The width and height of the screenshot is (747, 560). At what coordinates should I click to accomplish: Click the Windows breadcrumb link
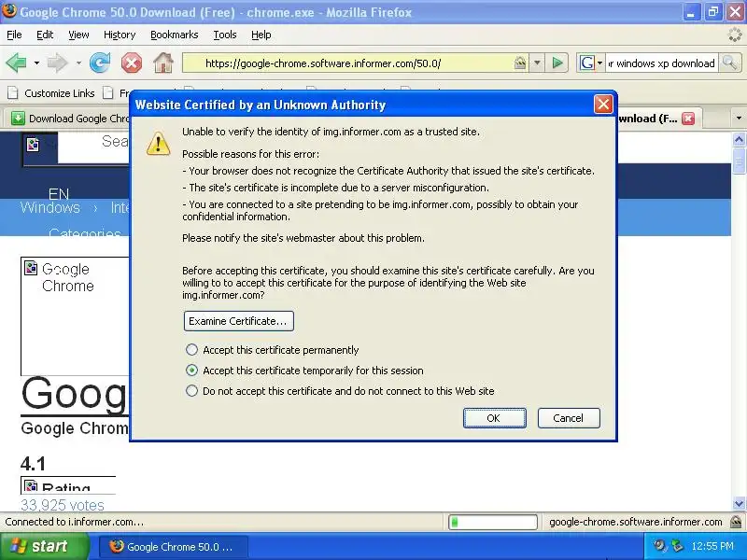pyautogui.click(x=50, y=207)
